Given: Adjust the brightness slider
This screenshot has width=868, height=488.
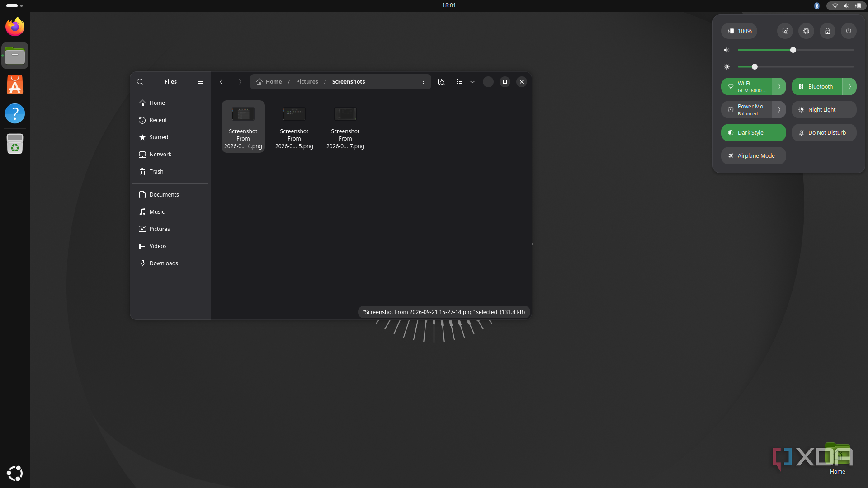Looking at the screenshot, I should point(796,67).
